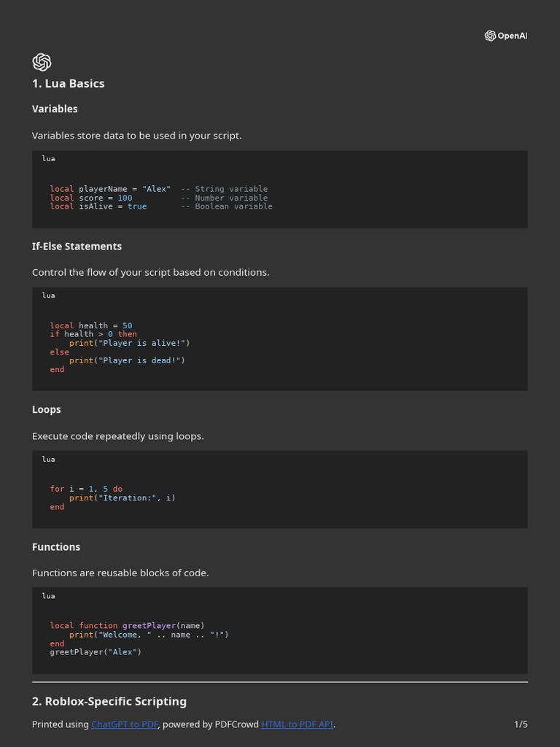This screenshot has width=560, height=747.
Task: Click the Functions subheading
Action: point(56,547)
